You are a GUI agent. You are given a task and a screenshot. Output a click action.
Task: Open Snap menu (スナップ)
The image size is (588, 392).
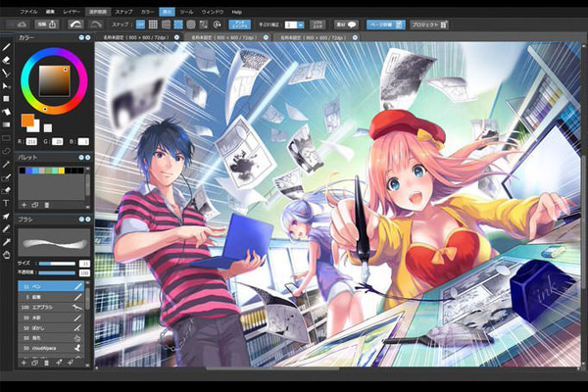click(x=123, y=12)
